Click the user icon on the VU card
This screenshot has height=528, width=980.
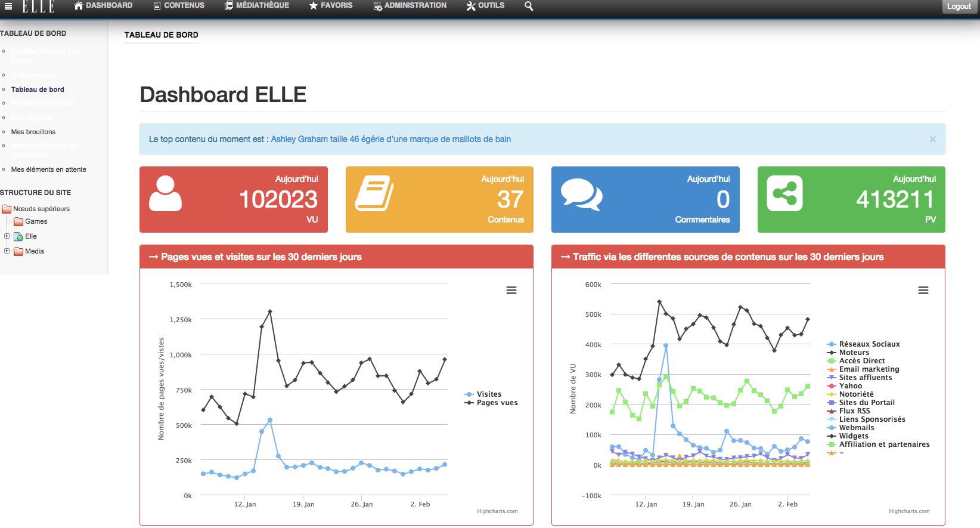(x=165, y=193)
